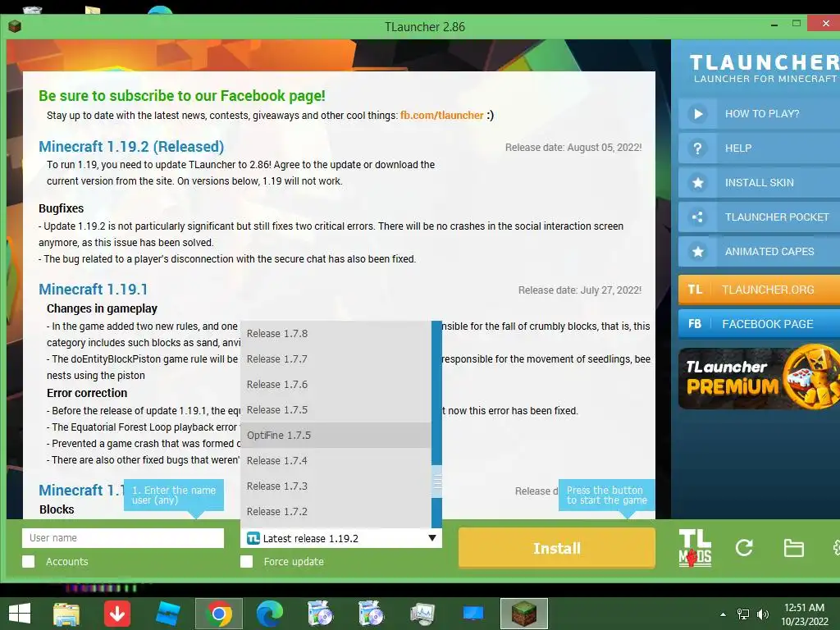Open the INSTALL SKIN button
Image resolution: width=840 pixels, height=630 pixels.
[759, 183]
